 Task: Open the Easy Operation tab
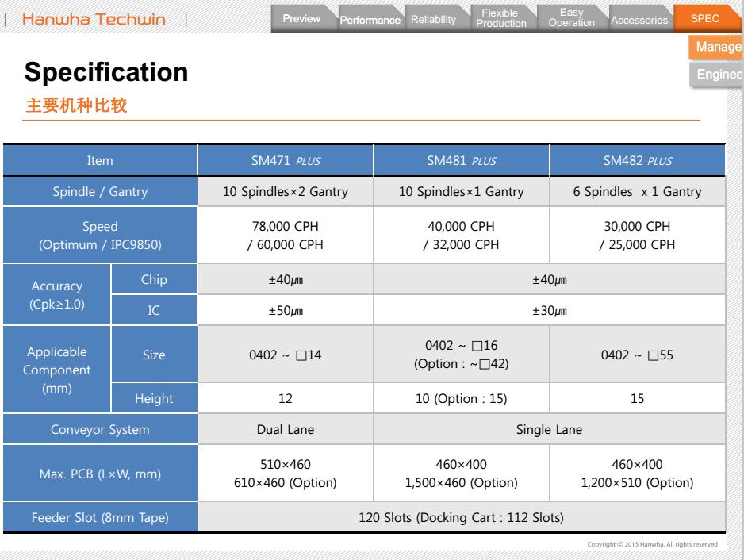click(572, 18)
